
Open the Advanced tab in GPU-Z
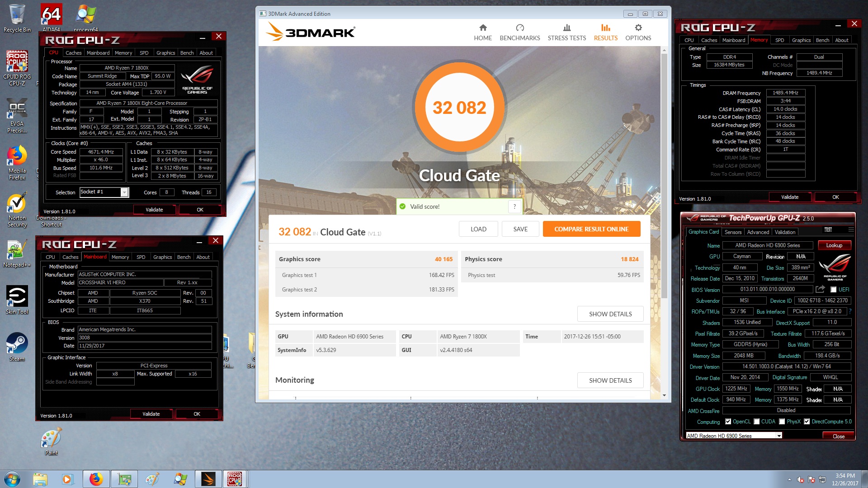coord(758,232)
